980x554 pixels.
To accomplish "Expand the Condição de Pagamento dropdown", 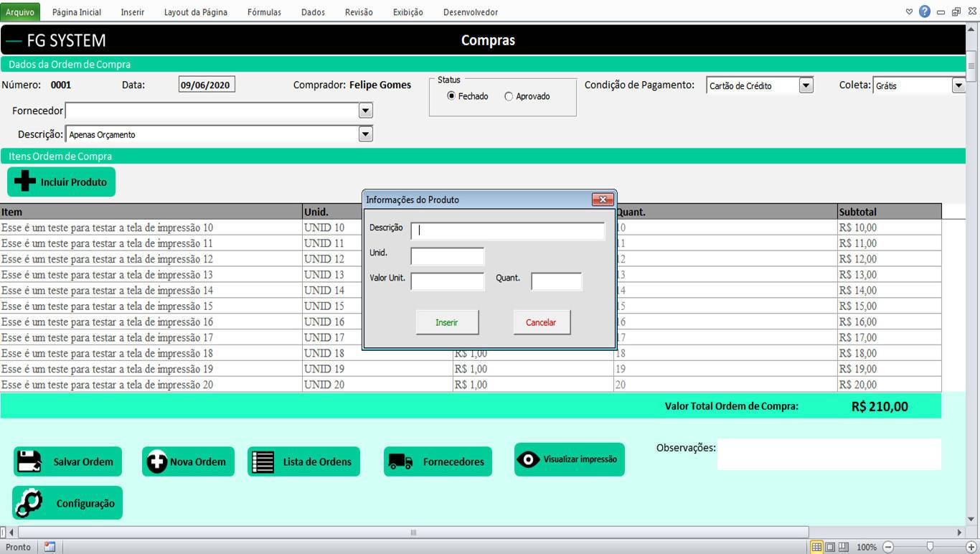I will click(806, 85).
